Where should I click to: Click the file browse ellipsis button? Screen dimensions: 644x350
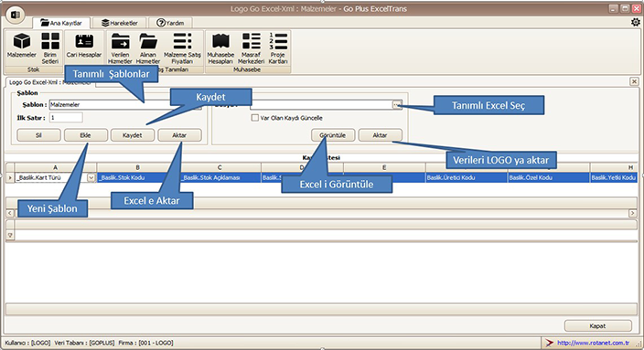tap(397, 104)
